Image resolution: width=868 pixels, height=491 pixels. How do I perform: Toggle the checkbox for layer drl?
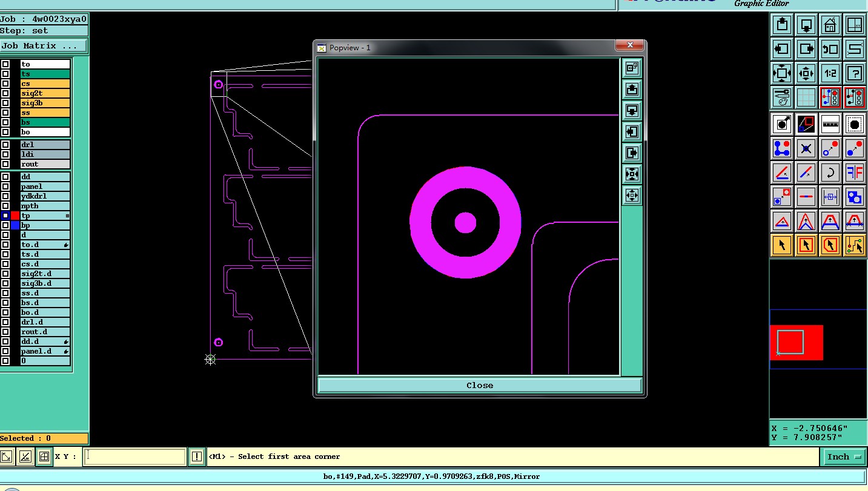pyautogui.click(x=5, y=145)
